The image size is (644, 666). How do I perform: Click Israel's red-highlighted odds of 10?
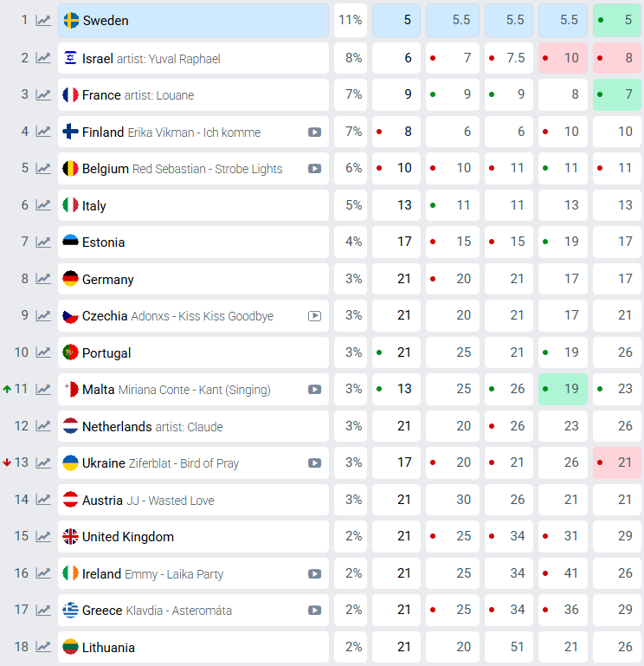(563, 58)
